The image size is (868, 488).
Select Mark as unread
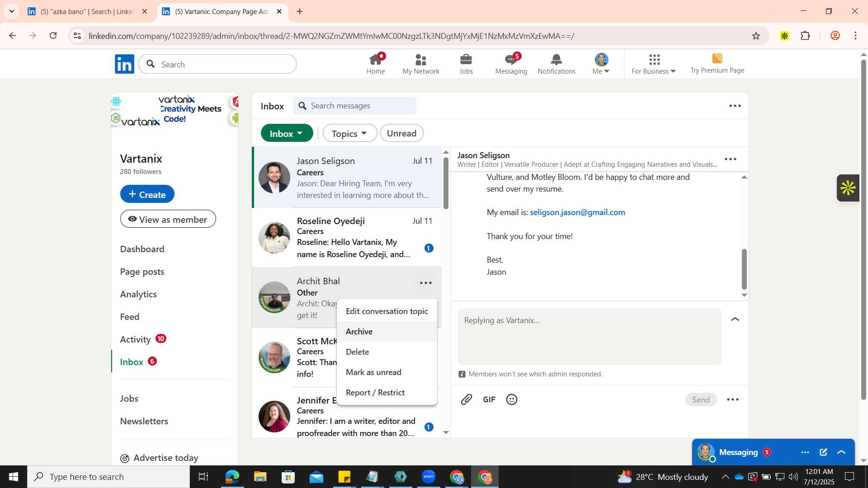point(387,372)
